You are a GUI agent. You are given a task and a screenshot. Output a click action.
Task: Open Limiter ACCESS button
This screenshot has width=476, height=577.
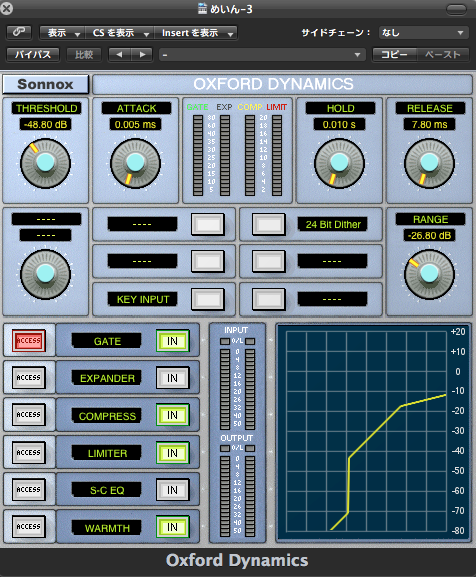click(29, 452)
